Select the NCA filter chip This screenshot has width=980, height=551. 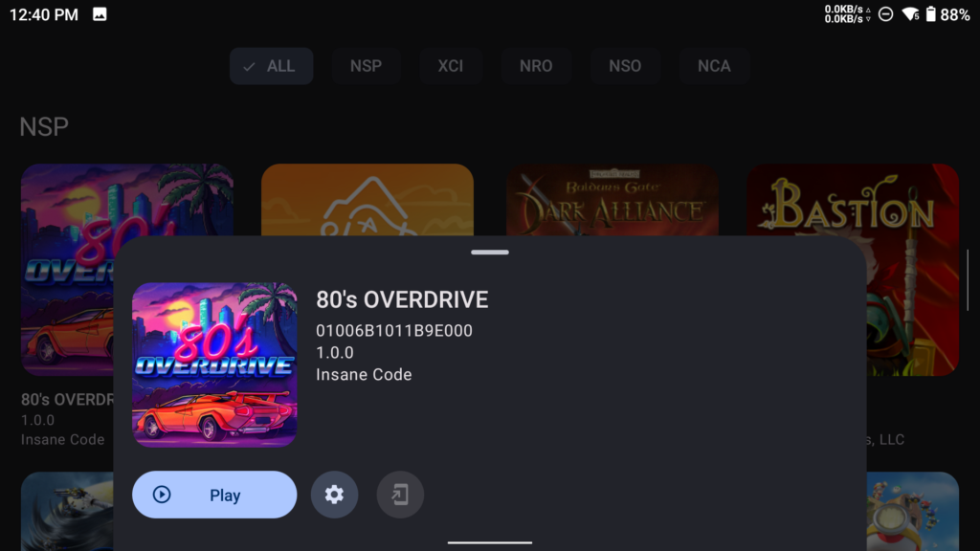pos(714,66)
